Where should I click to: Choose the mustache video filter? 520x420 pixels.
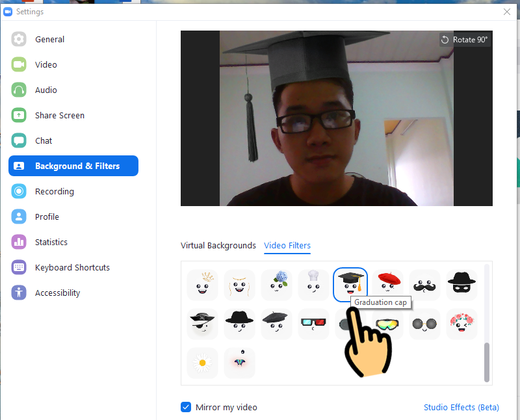[x=424, y=285]
